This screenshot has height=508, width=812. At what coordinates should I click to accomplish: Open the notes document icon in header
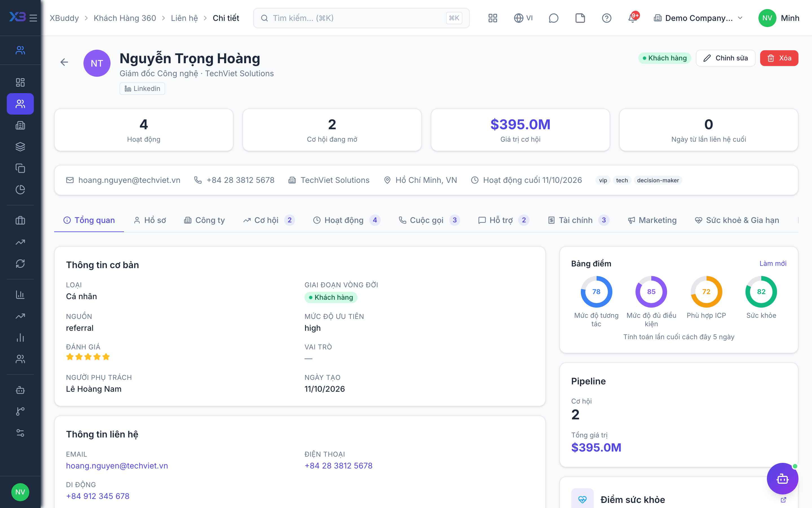click(580, 18)
